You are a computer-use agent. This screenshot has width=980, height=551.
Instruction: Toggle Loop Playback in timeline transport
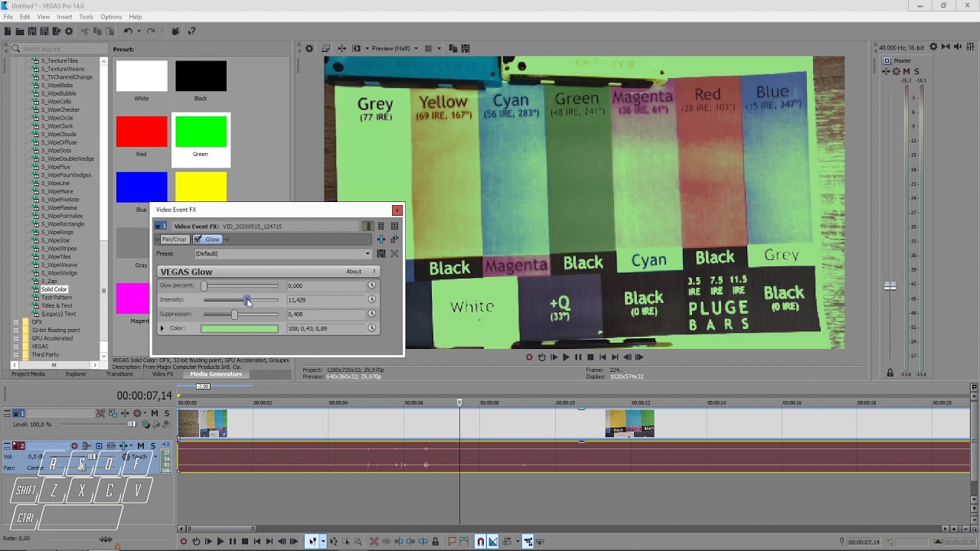(x=196, y=542)
